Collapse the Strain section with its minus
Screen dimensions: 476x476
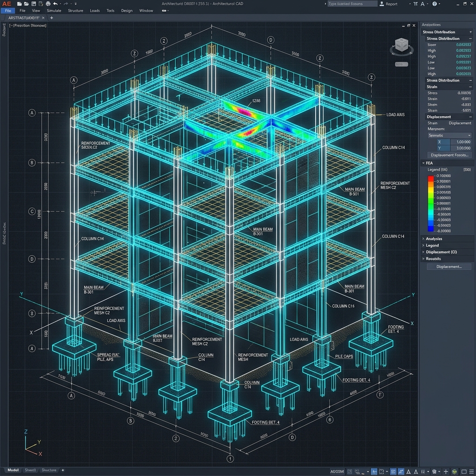(x=470, y=87)
